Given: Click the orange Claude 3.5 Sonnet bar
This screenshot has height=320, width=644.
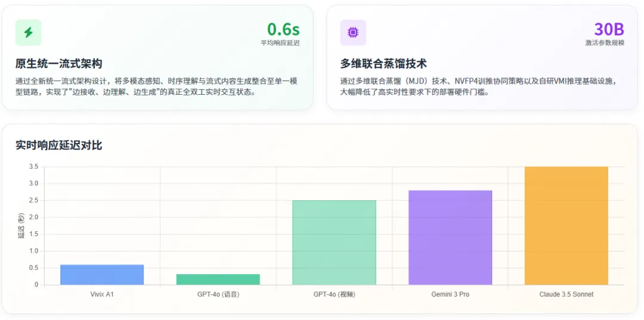Looking at the screenshot, I should coord(566,226).
